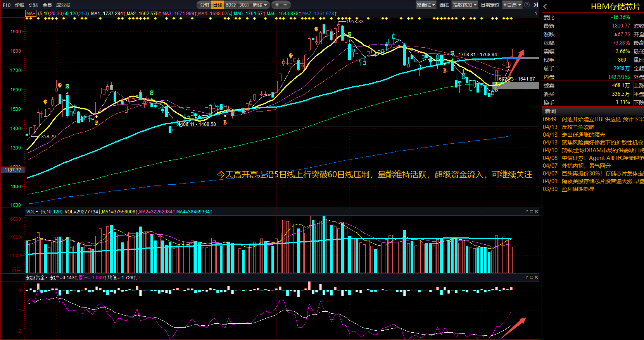The image size is (644, 340).
Task: Go back using left chevron beside HBM存储芯片
Action: [x=545, y=7]
